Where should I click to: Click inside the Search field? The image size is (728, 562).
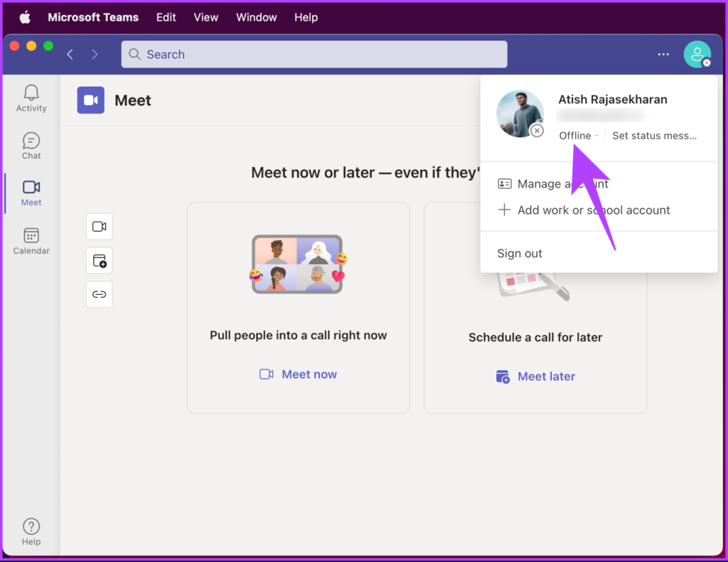314,54
